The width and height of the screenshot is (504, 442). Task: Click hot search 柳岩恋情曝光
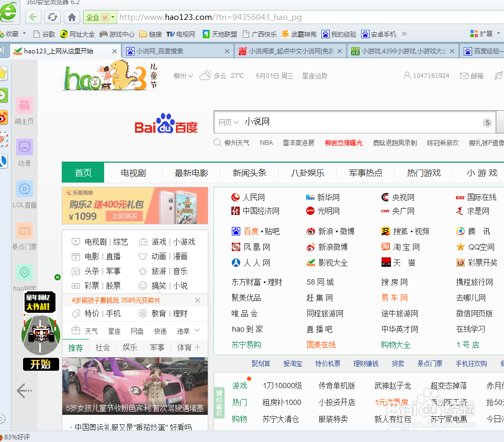click(344, 143)
